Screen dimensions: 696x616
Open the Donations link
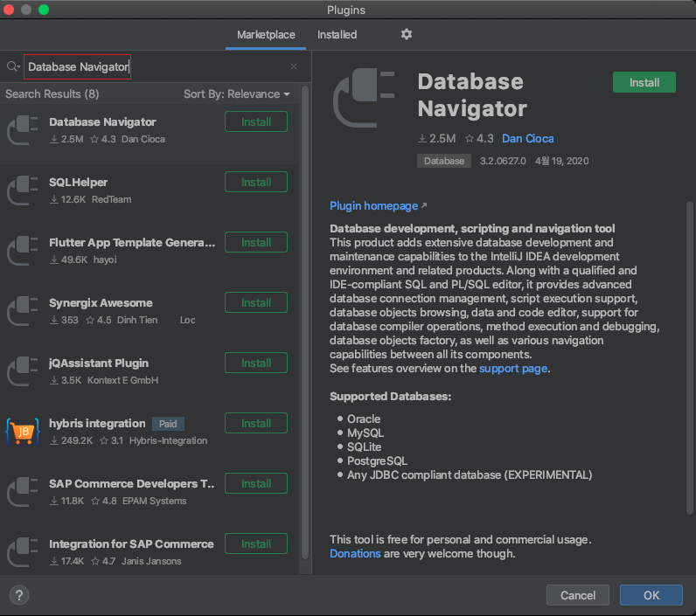pos(355,553)
